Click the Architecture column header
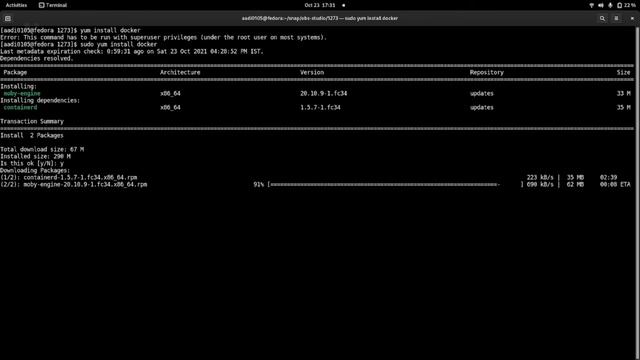Screen dimensions: 640x360 pos(180,72)
